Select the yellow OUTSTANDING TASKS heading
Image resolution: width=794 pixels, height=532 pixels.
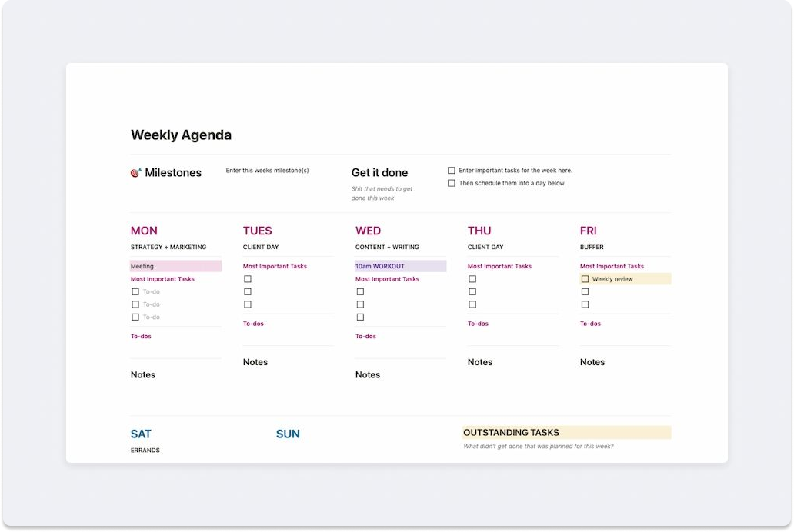(x=511, y=433)
